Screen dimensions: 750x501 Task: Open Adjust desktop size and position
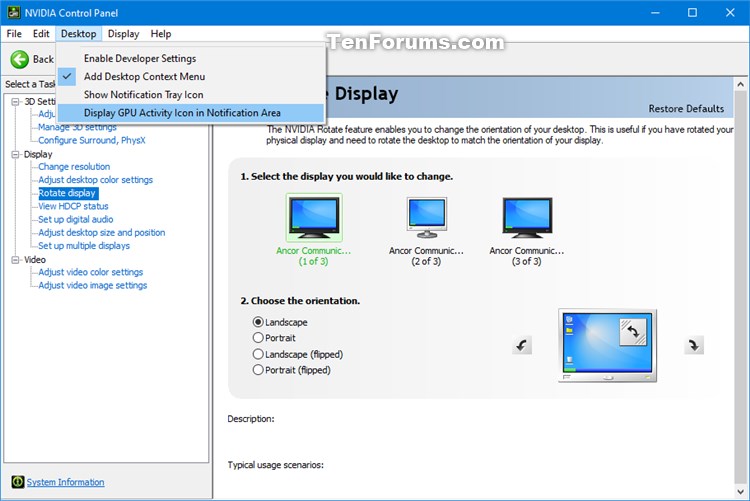(102, 233)
